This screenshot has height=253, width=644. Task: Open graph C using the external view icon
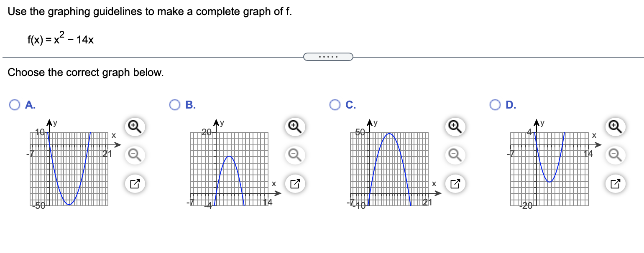pyautogui.click(x=454, y=183)
